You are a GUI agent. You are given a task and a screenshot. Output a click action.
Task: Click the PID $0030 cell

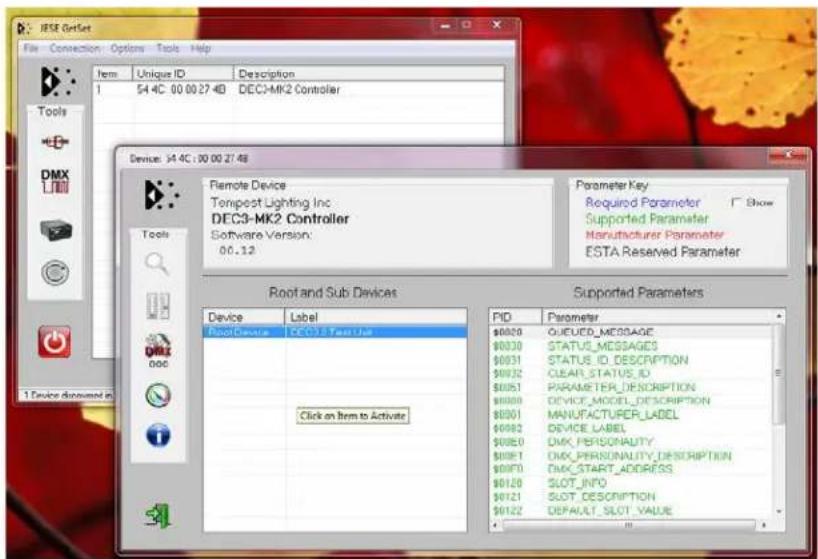tap(508, 346)
